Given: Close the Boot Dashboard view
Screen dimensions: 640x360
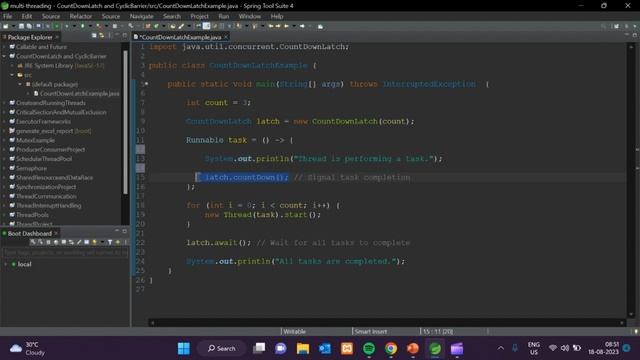Looking at the screenshot, I should [56, 233].
